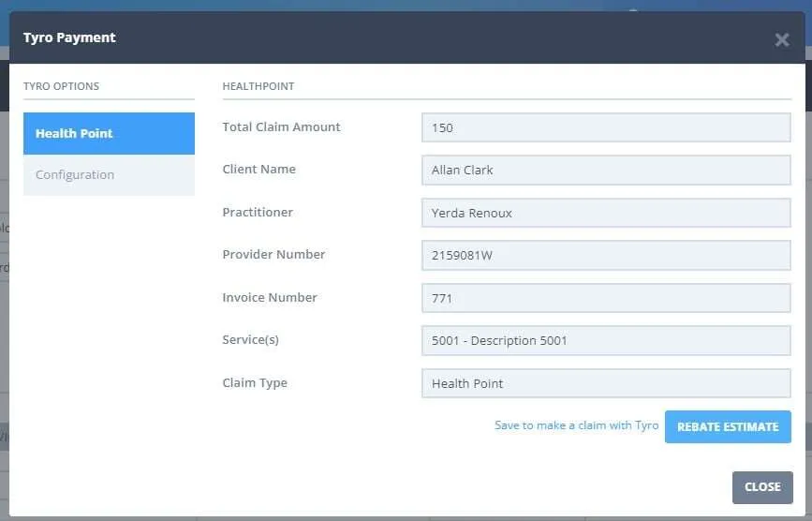This screenshot has height=521, width=812.
Task: Click the Provider Number label
Action: 273,254
